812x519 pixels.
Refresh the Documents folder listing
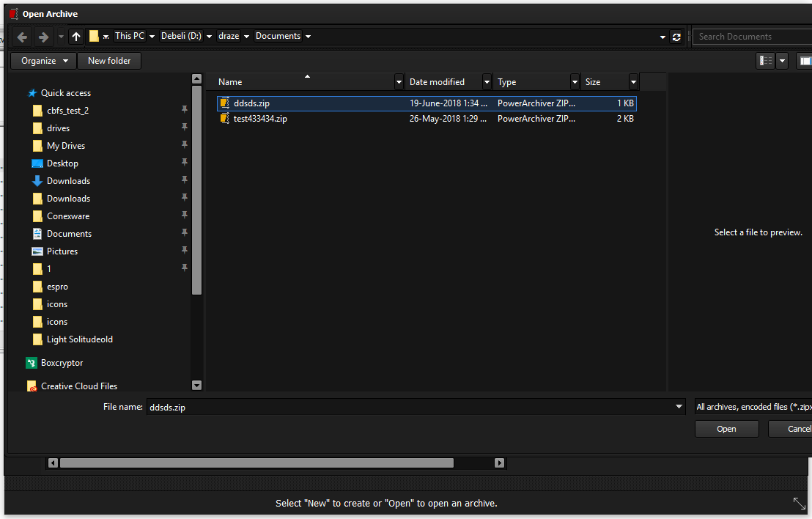[x=676, y=37]
